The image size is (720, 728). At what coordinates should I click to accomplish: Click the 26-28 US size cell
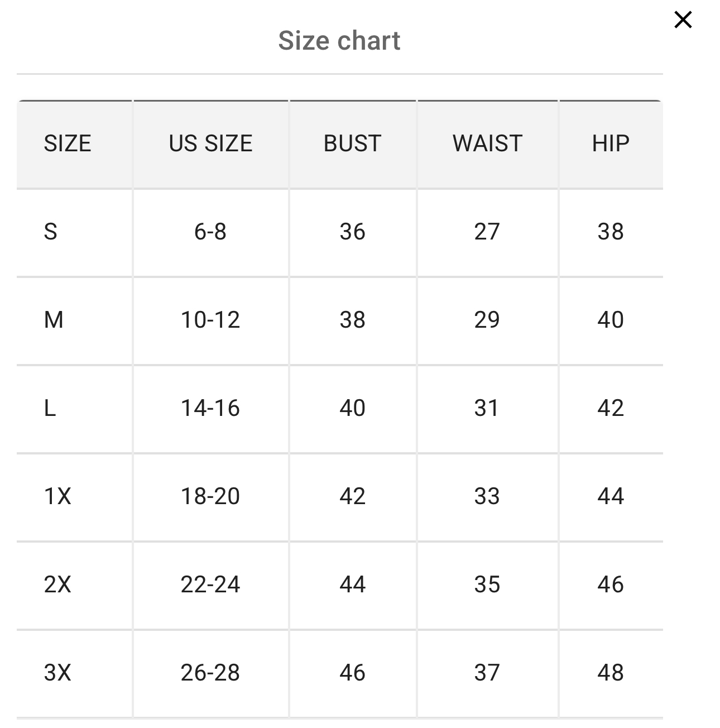(x=210, y=672)
